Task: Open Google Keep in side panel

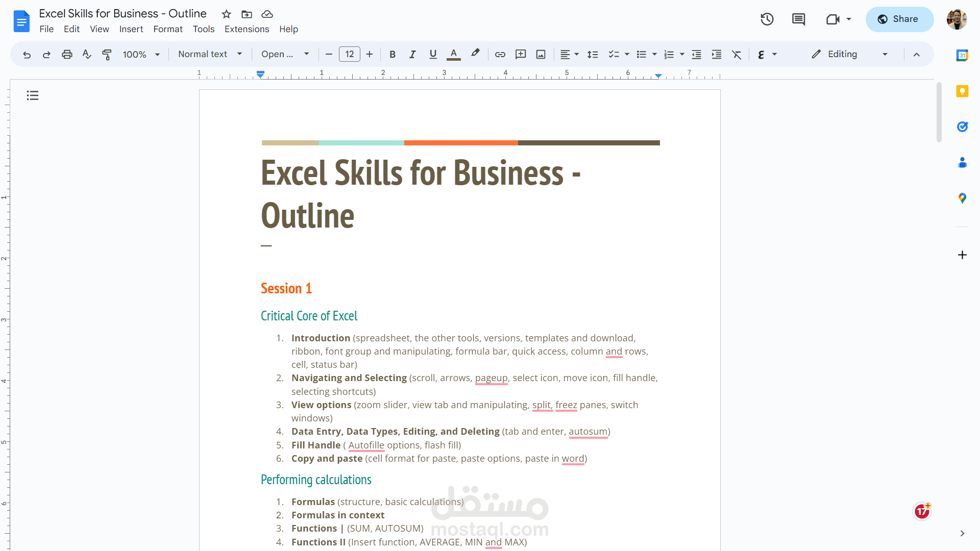Action: (x=962, y=91)
